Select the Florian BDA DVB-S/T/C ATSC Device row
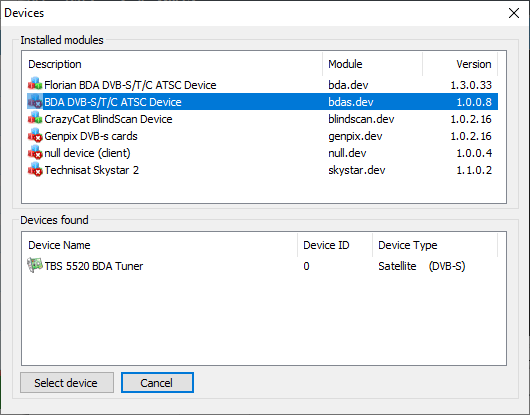The height and width of the screenshot is (415, 530). (x=262, y=84)
